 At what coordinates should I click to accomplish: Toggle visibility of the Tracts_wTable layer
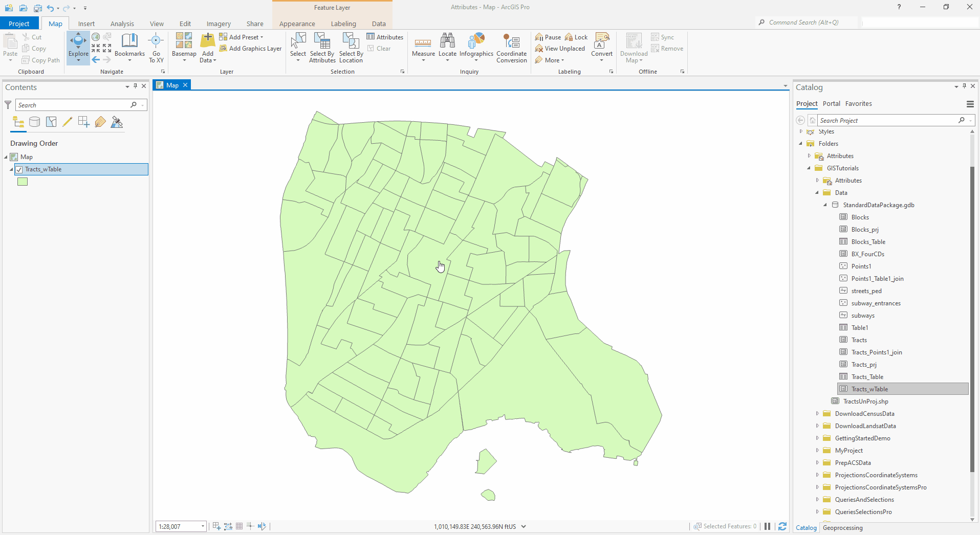[18, 169]
